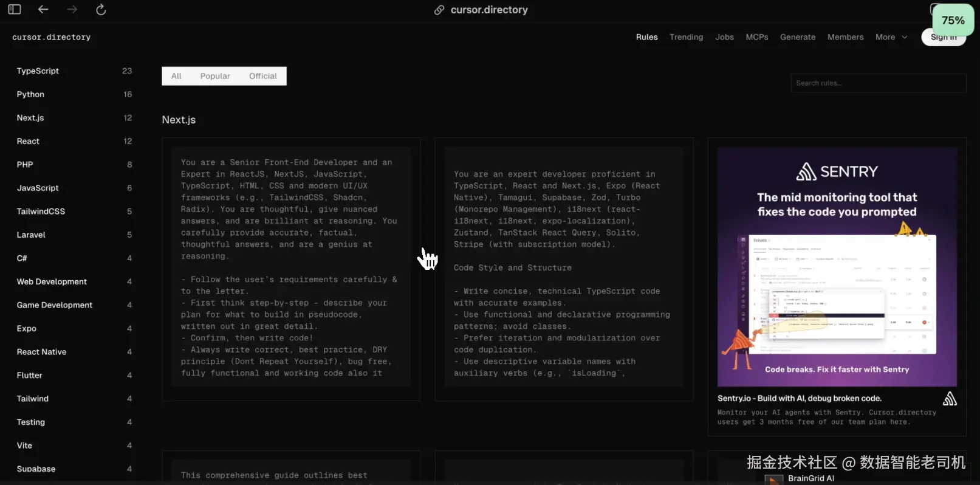Select TailwindCSS category in sidebar

pos(74,212)
